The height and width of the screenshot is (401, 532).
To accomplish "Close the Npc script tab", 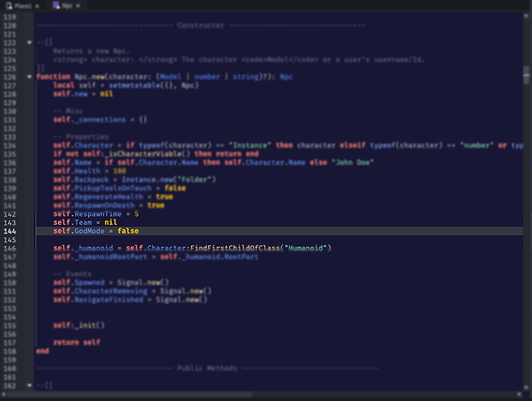I will [x=78, y=6].
